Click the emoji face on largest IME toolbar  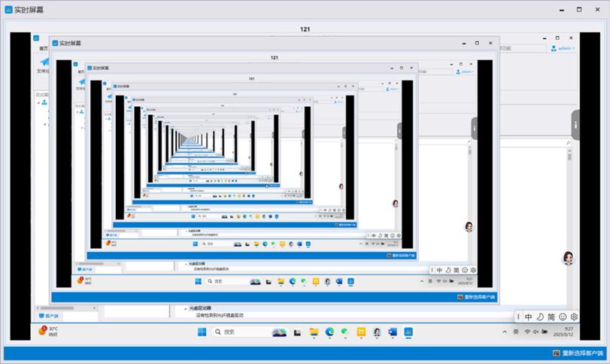tap(563, 317)
